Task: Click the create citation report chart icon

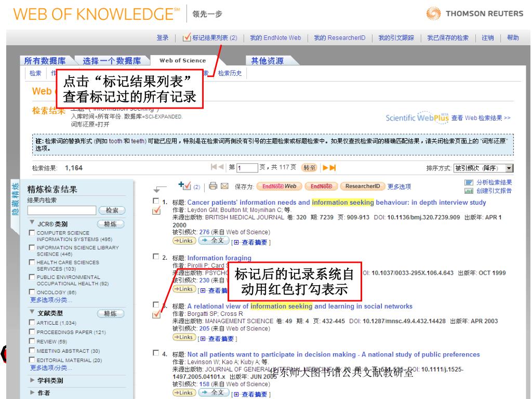Action: point(469,191)
